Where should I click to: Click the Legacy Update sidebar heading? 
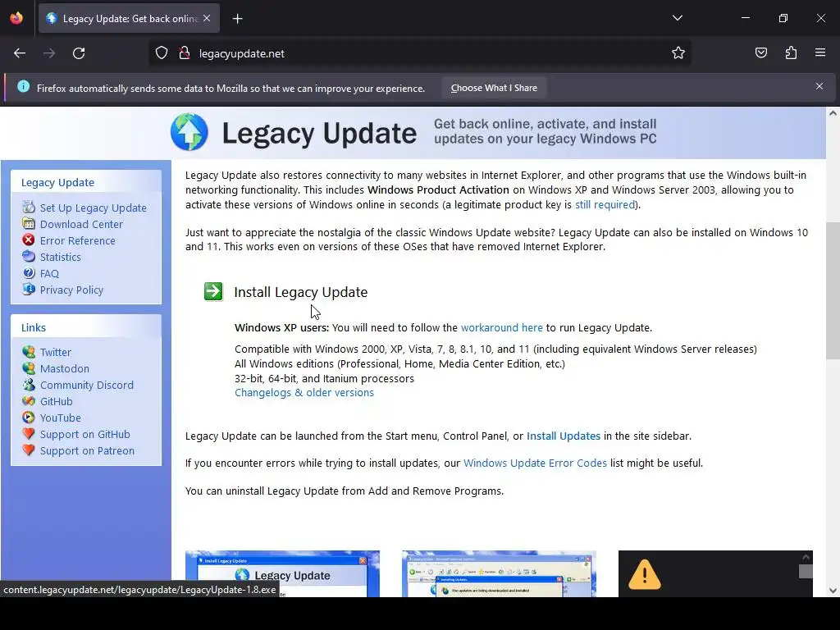pos(58,183)
